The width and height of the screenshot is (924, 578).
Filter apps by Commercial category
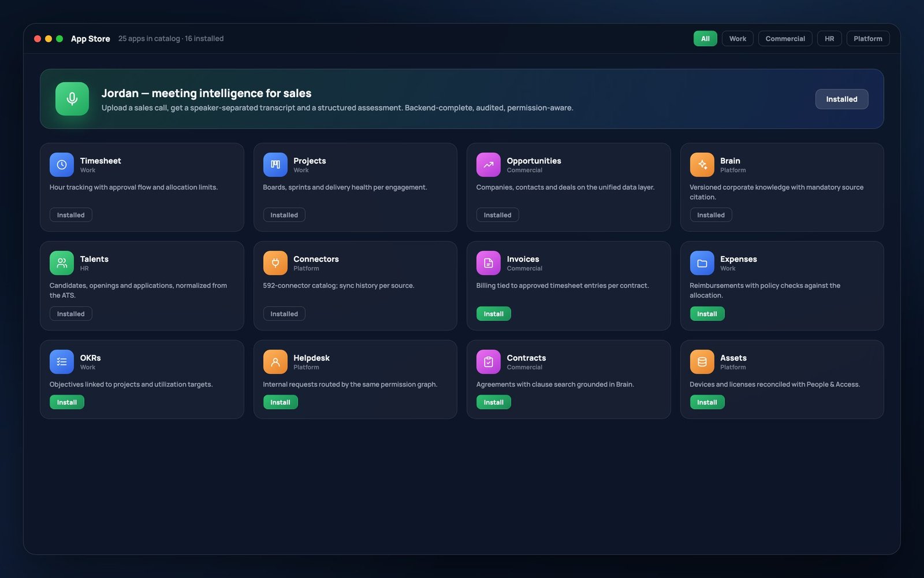pyautogui.click(x=785, y=39)
